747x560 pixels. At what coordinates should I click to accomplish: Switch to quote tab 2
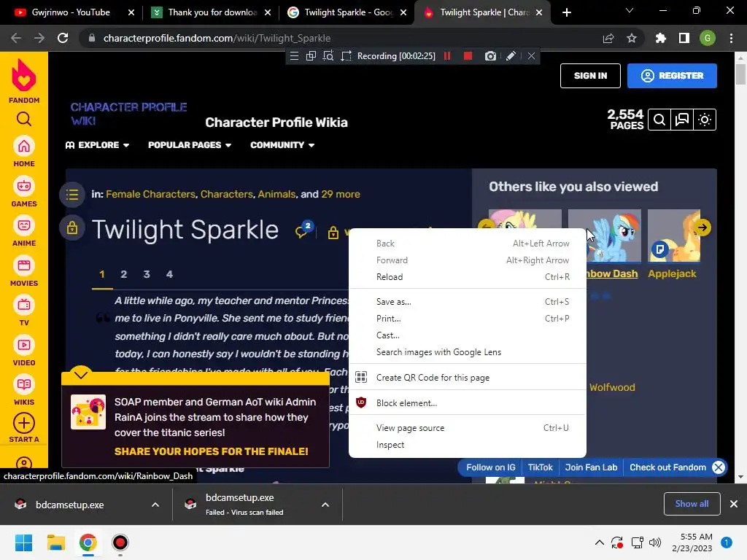click(x=124, y=274)
